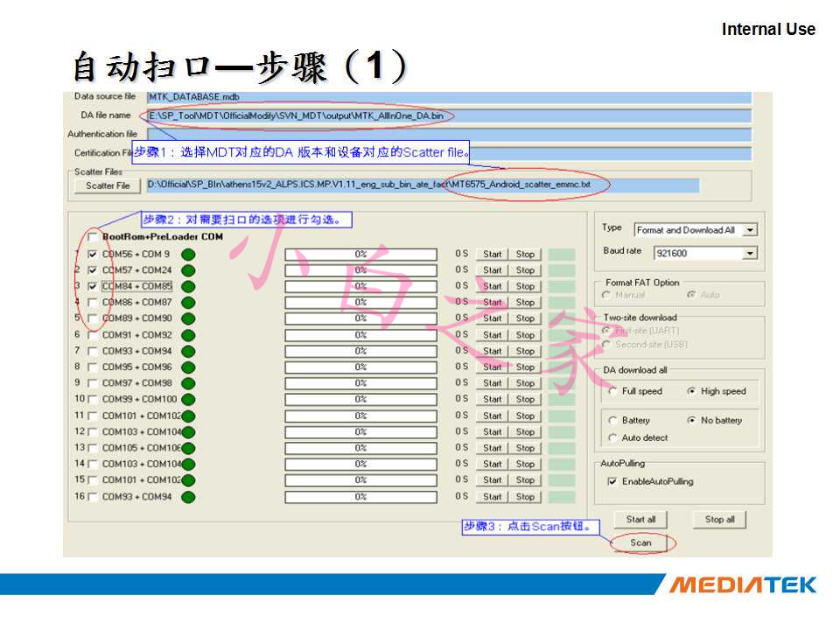Image resolution: width=840 pixels, height=630 pixels.
Task: Click the "0 S" timer in the COM99 + COM100 row
Action: click(462, 399)
